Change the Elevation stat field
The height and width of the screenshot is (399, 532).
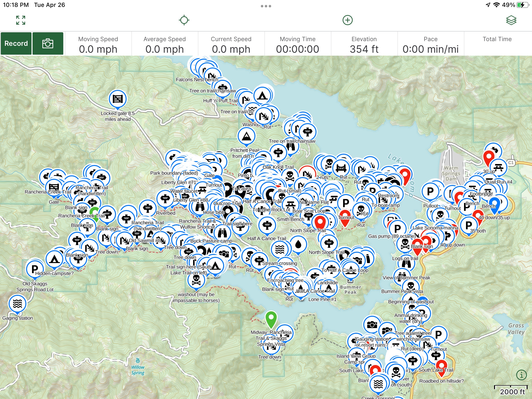tap(364, 44)
